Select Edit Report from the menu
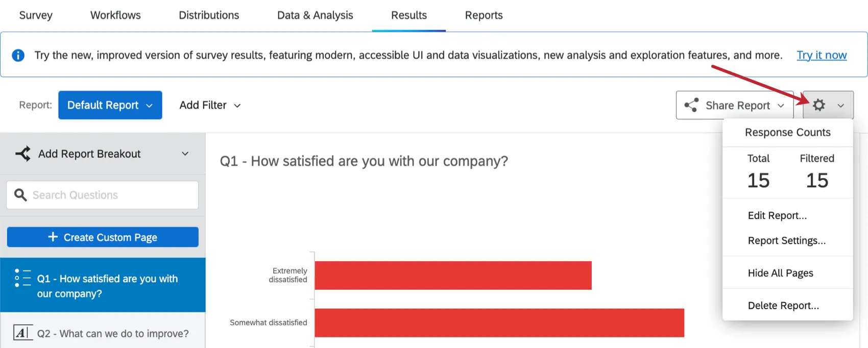 [777, 215]
